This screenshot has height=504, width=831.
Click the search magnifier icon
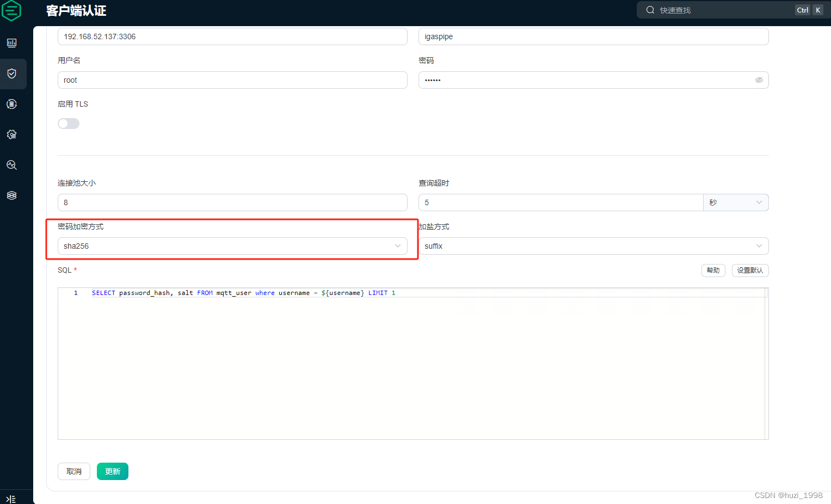tap(650, 10)
